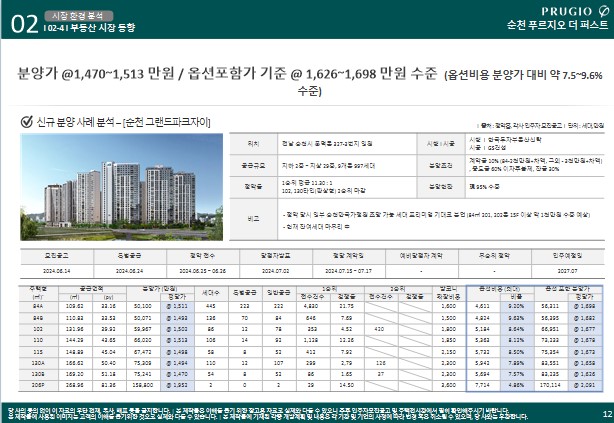Image resolution: width=614 pixels, height=423 pixels.
Task: Click the 2024.07.15 ~ 07.17 date cell
Action: click(349, 271)
